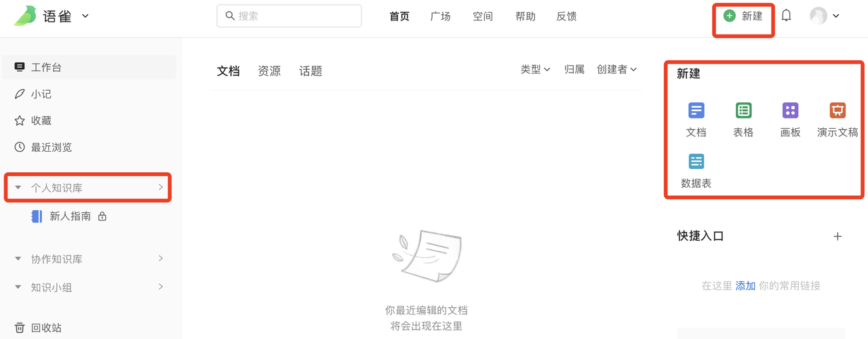
Task: Switch to the 文档 tab
Action: pyautogui.click(x=229, y=71)
